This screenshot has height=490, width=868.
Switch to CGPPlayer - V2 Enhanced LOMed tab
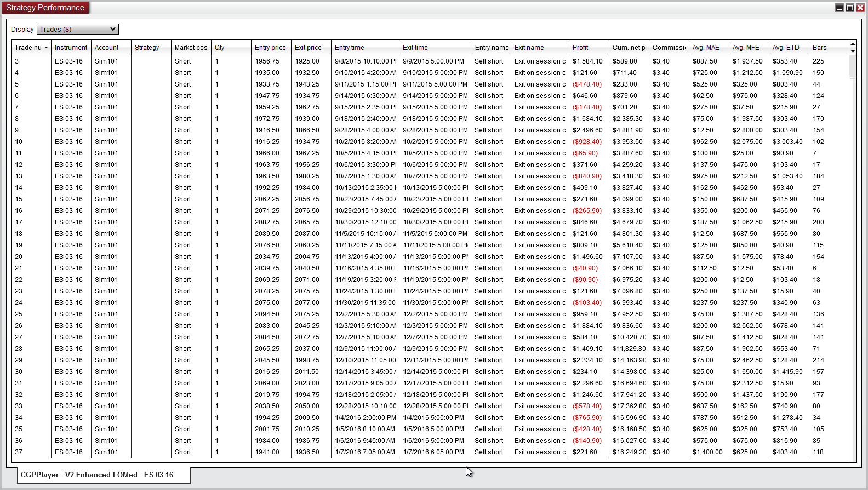[104, 475]
